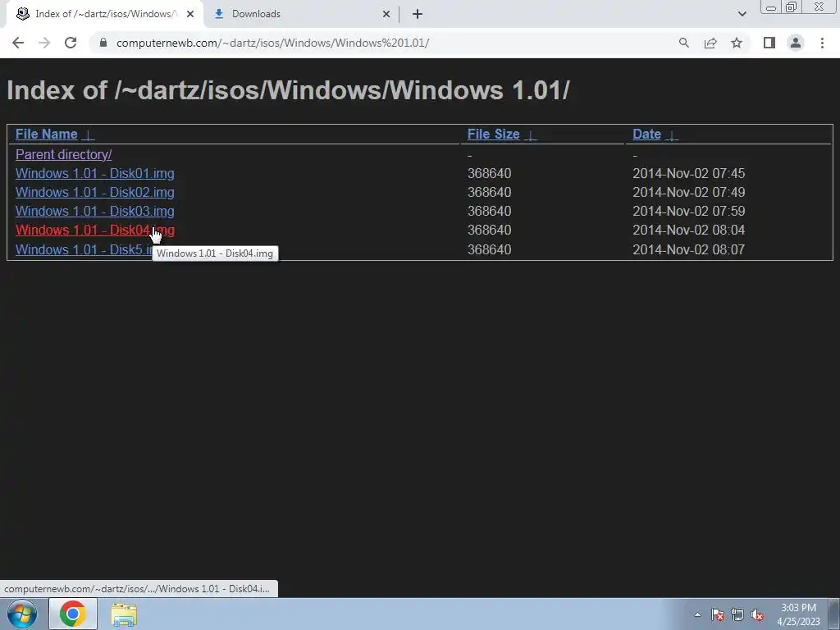Click the date 2014-Nov-02 07:45
The image size is (840, 630).
pos(688,174)
